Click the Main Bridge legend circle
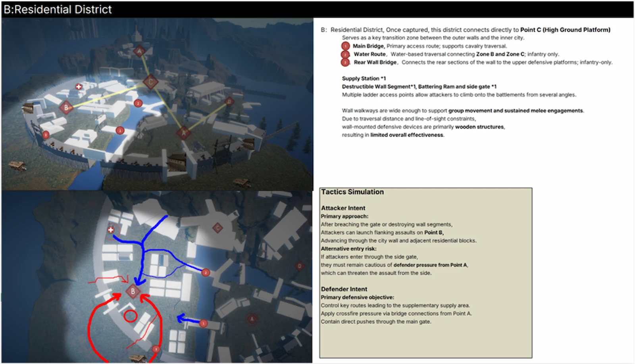 (345, 46)
